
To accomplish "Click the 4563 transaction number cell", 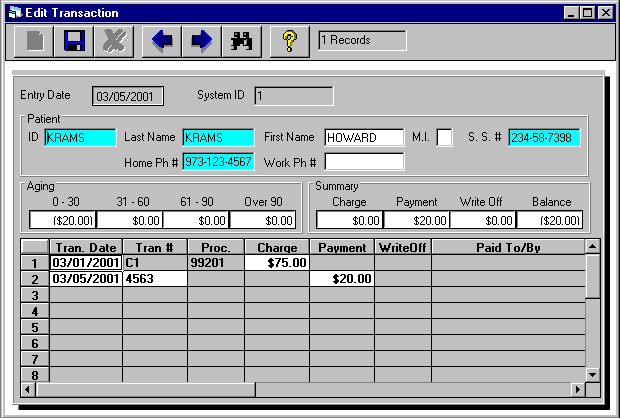I will pyautogui.click(x=155, y=279).
